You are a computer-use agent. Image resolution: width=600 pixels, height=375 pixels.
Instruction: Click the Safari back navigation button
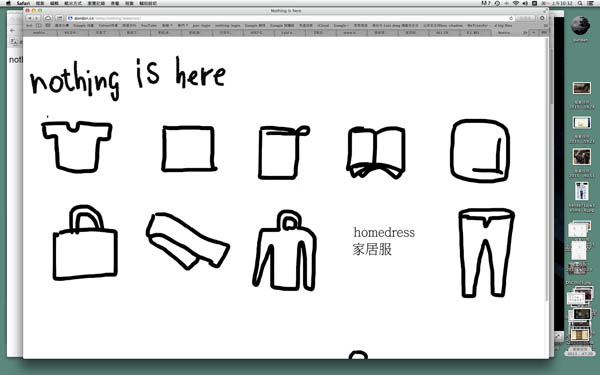[x=29, y=18]
